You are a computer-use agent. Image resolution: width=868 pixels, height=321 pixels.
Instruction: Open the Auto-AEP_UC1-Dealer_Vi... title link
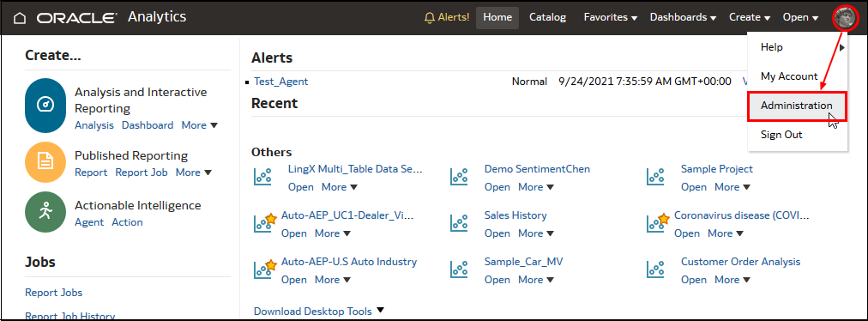(x=347, y=215)
